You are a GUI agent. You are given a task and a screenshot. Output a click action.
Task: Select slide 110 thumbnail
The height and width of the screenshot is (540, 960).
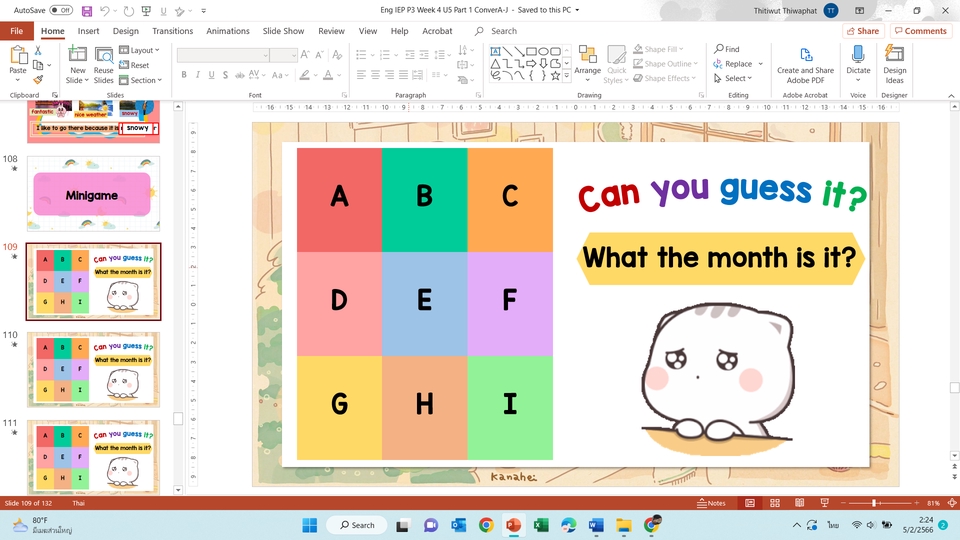(93, 370)
